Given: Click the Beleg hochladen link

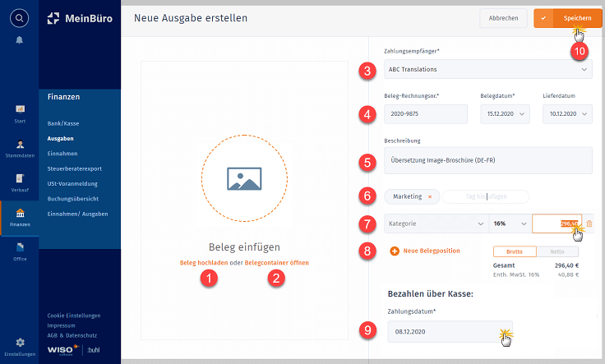Looking at the screenshot, I should [204, 263].
